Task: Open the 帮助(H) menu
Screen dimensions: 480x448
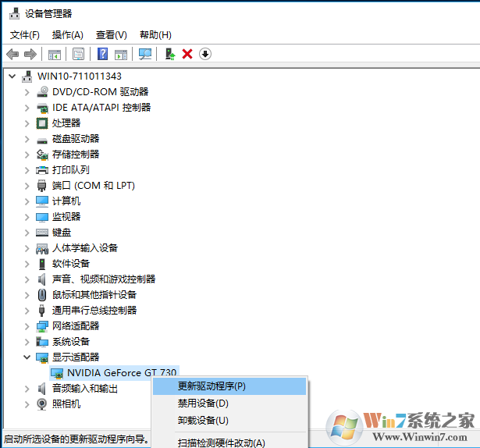Action: click(155, 35)
